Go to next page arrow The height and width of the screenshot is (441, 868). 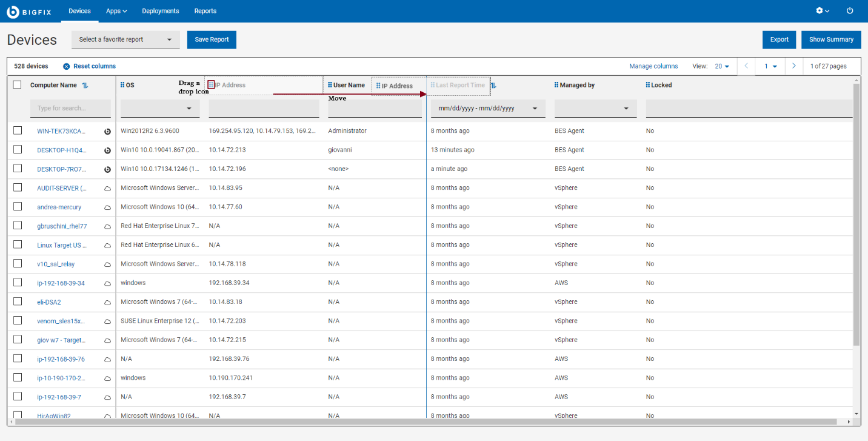[794, 66]
